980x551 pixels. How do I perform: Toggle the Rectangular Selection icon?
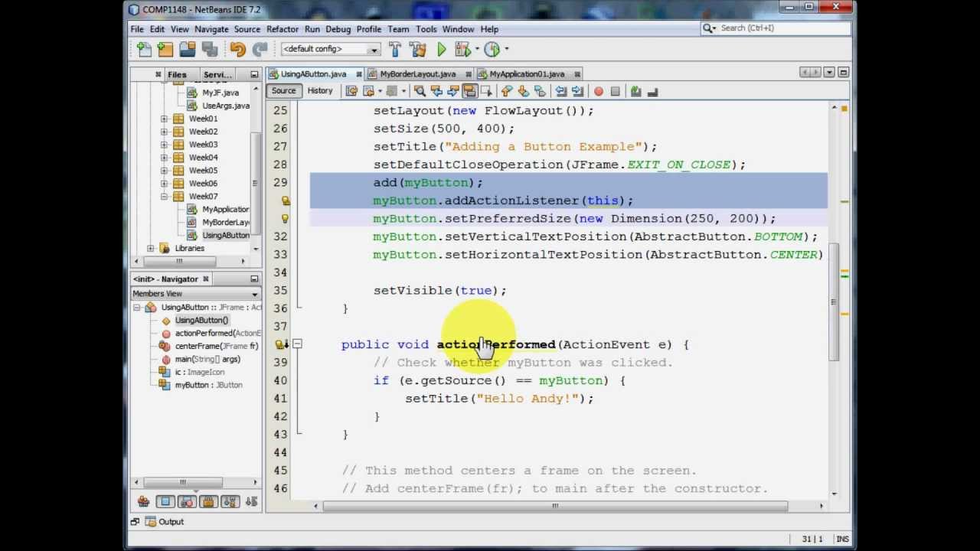[x=485, y=92]
